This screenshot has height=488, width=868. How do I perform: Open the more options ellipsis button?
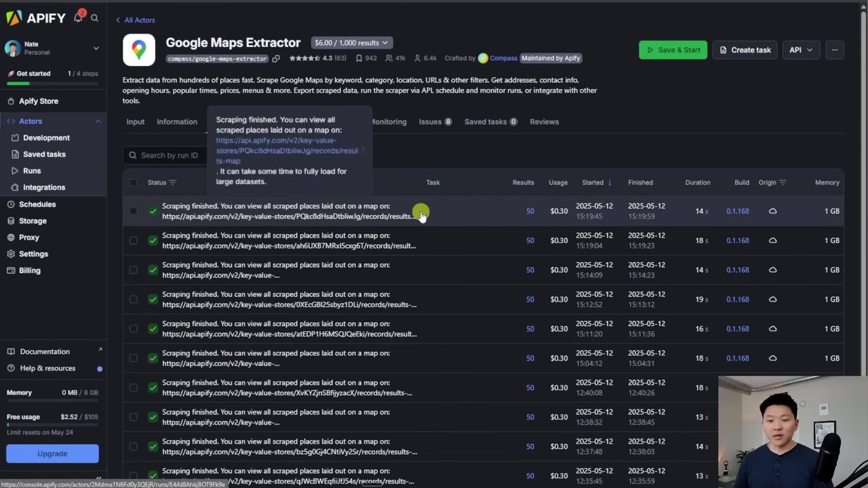[834, 50]
